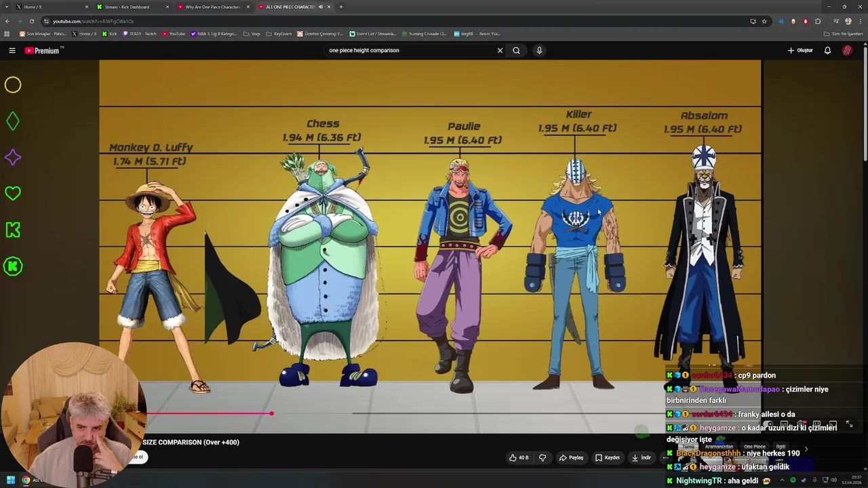Run search using the magnifier button
This screenshot has height=488, width=868.
pyautogui.click(x=516, y=50)
